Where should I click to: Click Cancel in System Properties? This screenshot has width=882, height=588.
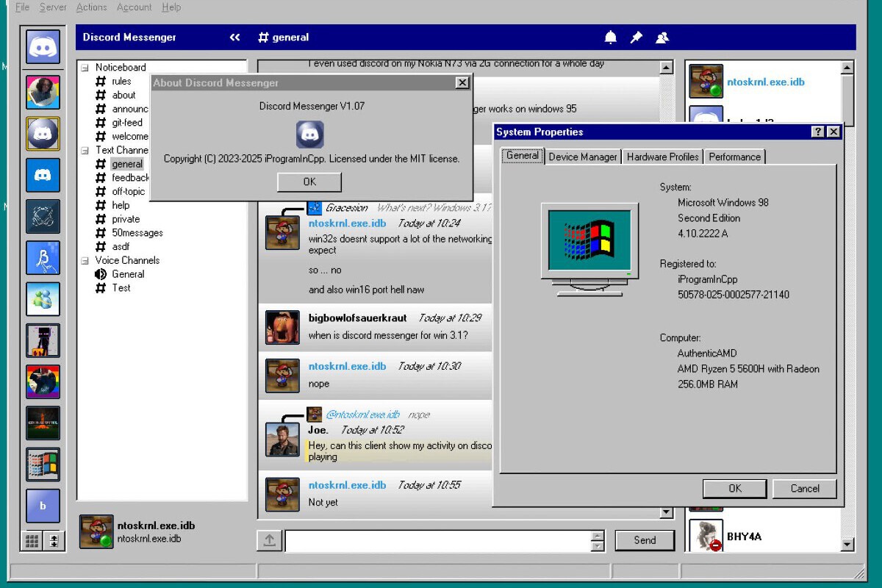pyautogui.click(x=805, y=489)
